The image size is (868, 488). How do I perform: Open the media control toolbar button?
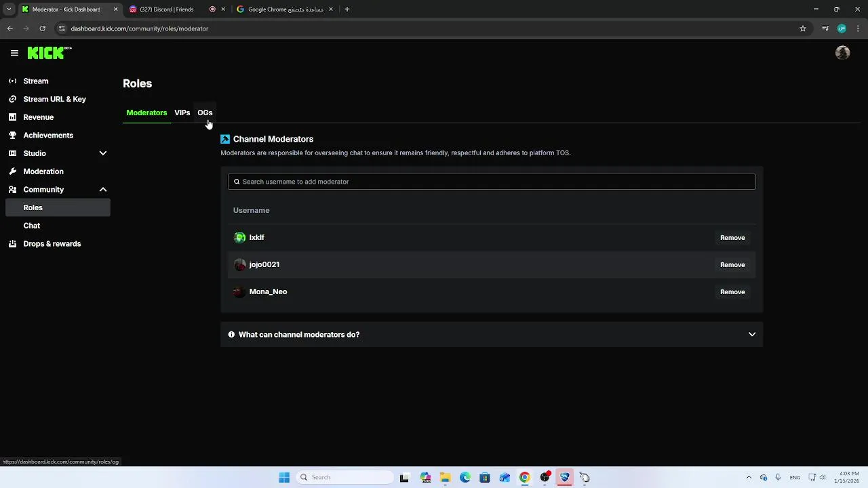point(825,28)
